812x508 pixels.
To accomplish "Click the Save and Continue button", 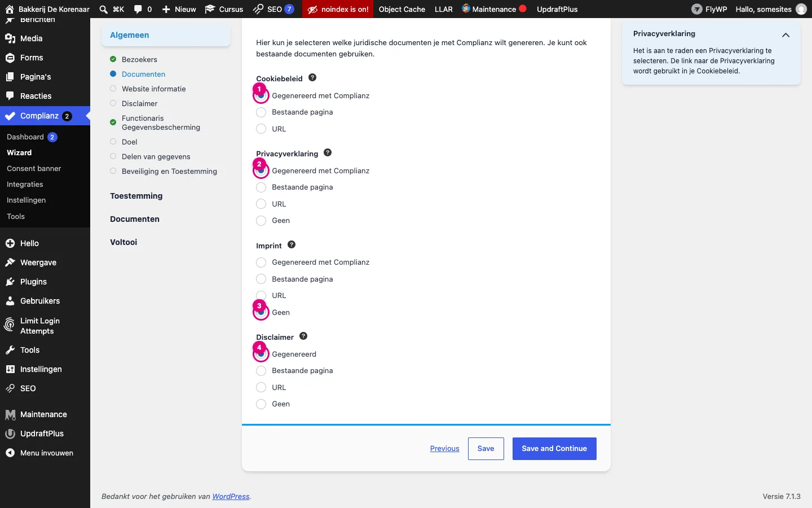I will [x=554, y=449].
